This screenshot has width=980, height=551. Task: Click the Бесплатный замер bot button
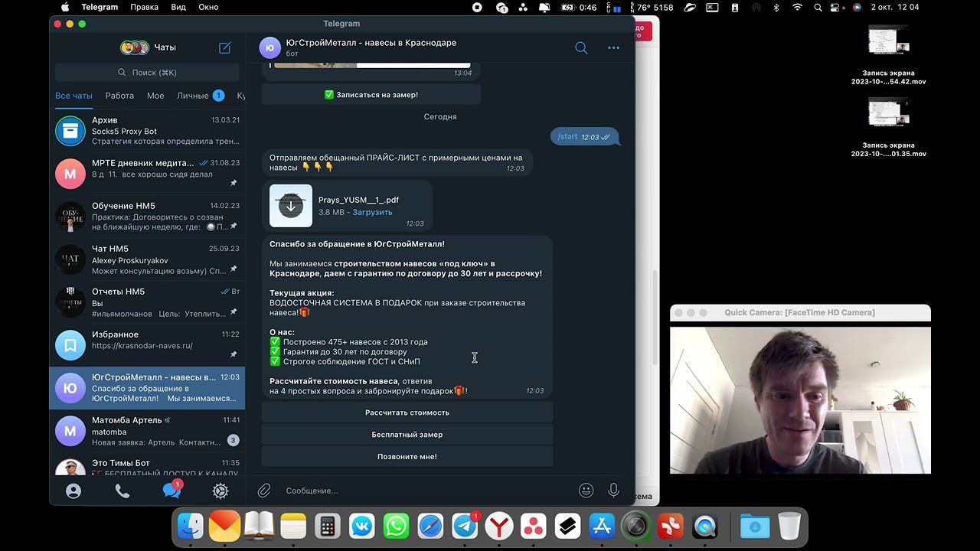[x=407, y=435]
